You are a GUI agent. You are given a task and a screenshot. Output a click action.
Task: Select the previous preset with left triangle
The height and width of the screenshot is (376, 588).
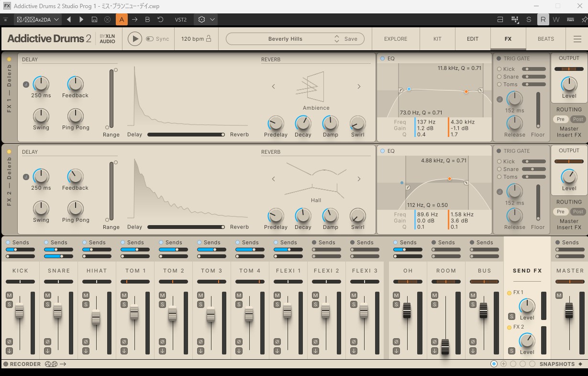69,20
